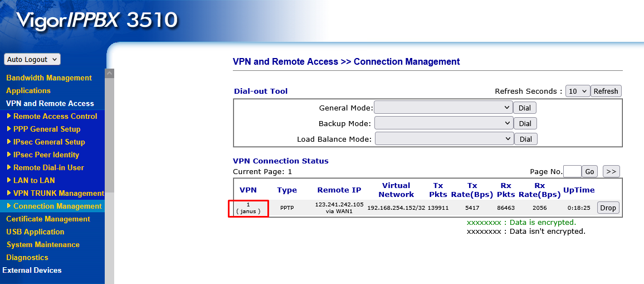The width and height of the screenshot is (644, 284).
Task: Click the Go page button
Action: click(590, 172)
